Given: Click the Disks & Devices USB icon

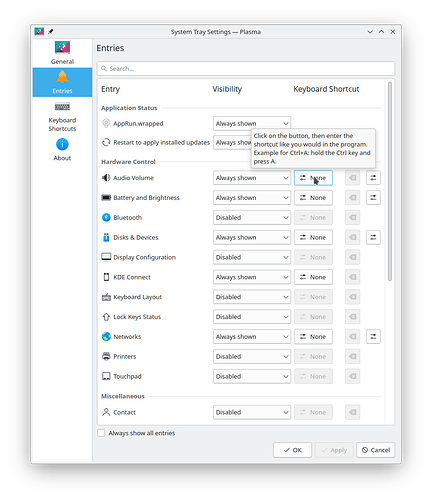Looking at the screenshot, I should tap(106, 237).
